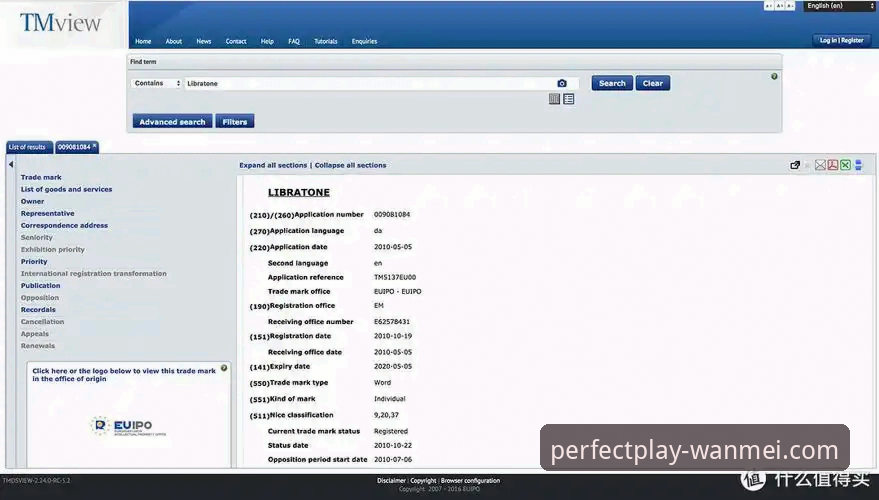This screenshot has width=879, height=500.
Task: Click the view trade mark in office of origin link
Action: (x=124, y=374)
